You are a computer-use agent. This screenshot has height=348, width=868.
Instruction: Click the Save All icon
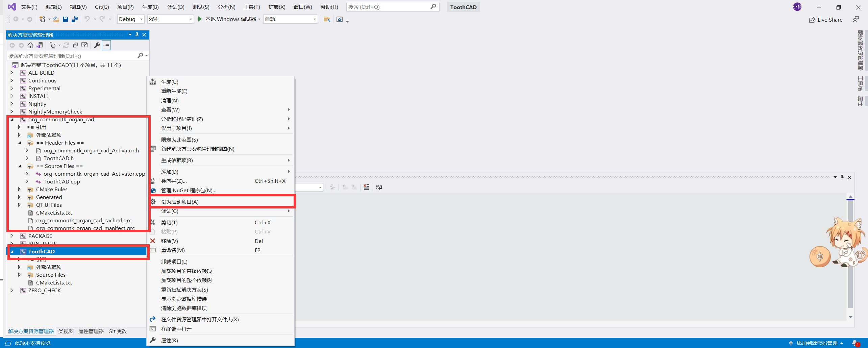click(75, 19)
